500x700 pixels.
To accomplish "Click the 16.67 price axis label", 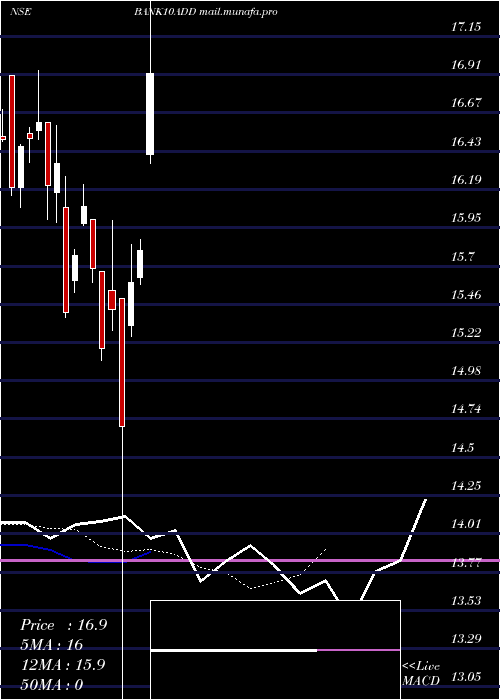I will (x=466, y=104).
